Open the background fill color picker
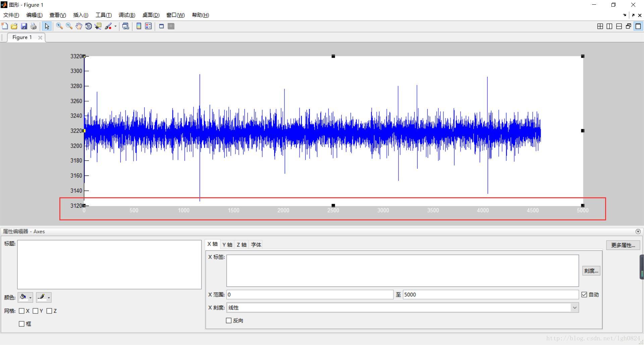The width and height of the screenshot is (644, 345). pos(25,297)
